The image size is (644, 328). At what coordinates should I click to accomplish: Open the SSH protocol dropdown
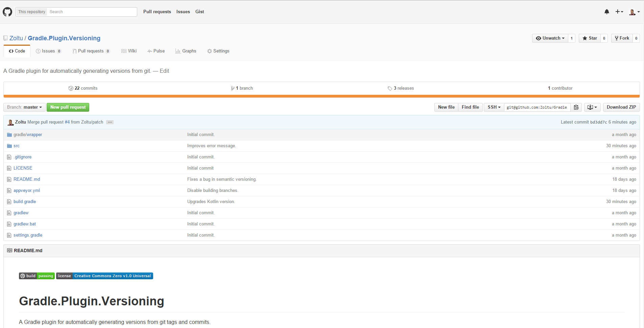pos(494,107)
